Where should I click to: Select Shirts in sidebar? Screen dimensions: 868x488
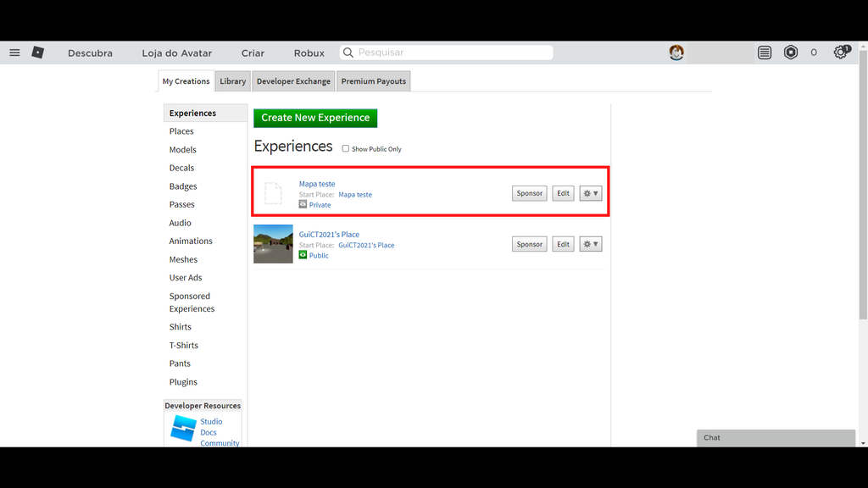click(x=180, y=327)
